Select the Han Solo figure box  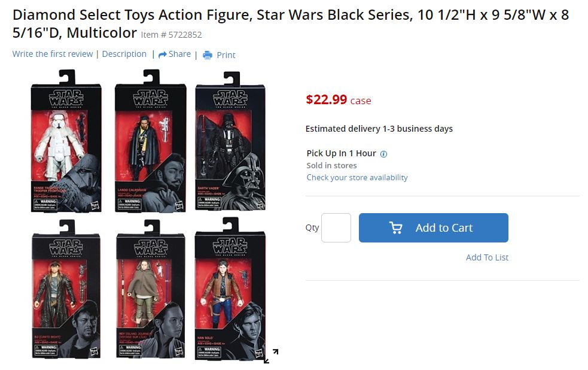tap(230, 290)
